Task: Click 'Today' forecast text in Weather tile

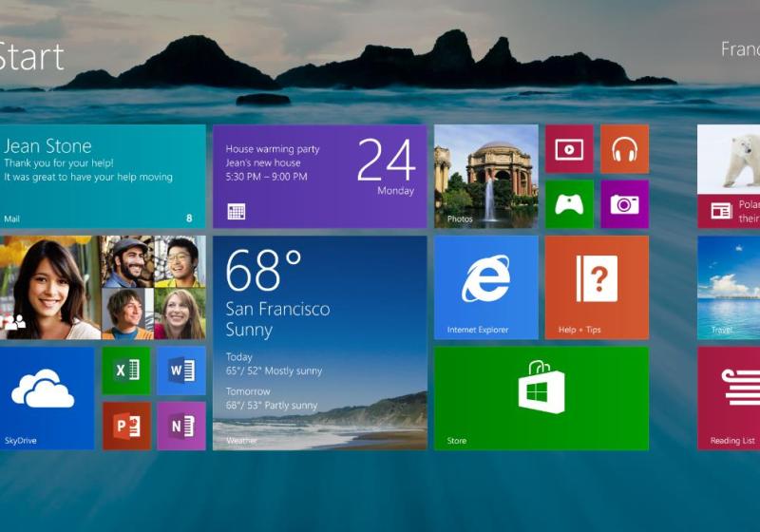Action: (x=239, y=357)
